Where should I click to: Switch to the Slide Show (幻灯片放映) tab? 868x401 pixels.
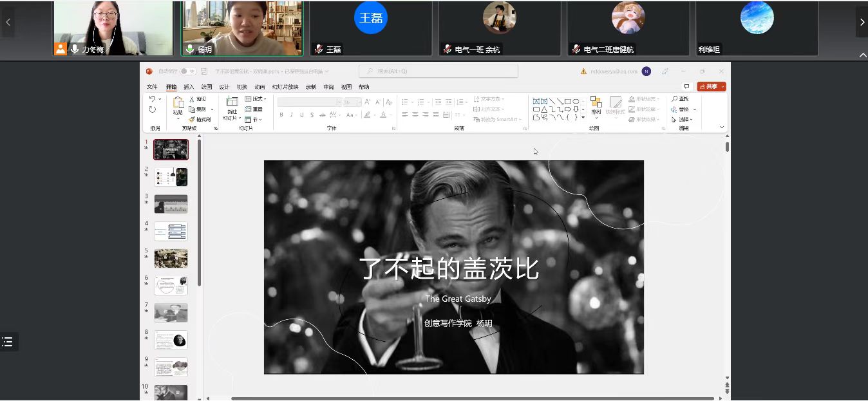pos(285,87)
